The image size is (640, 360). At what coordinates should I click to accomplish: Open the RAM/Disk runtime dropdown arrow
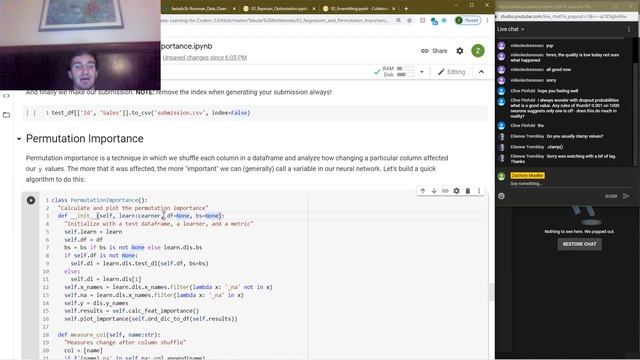pyautogui.click(x=422, y=72)
